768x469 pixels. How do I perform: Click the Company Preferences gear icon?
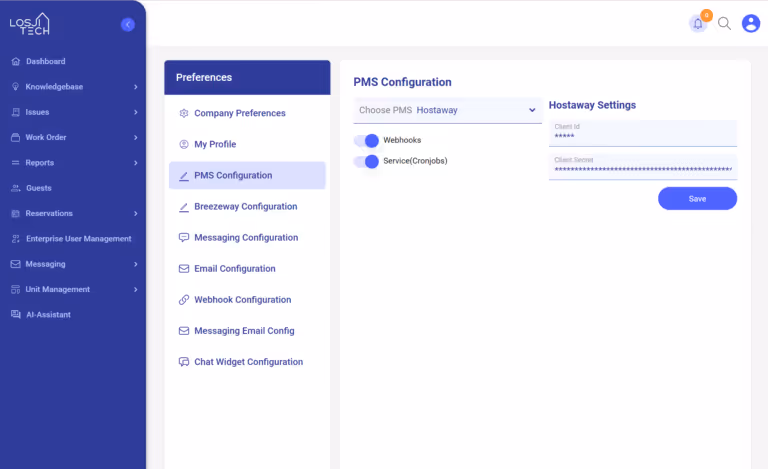pyautogui.click(x=184, y=113)
